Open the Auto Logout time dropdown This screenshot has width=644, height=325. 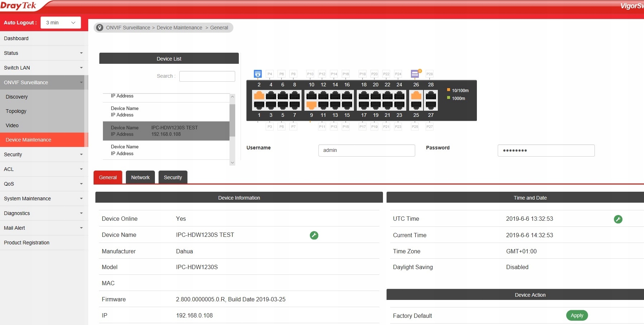pos(61,23)
